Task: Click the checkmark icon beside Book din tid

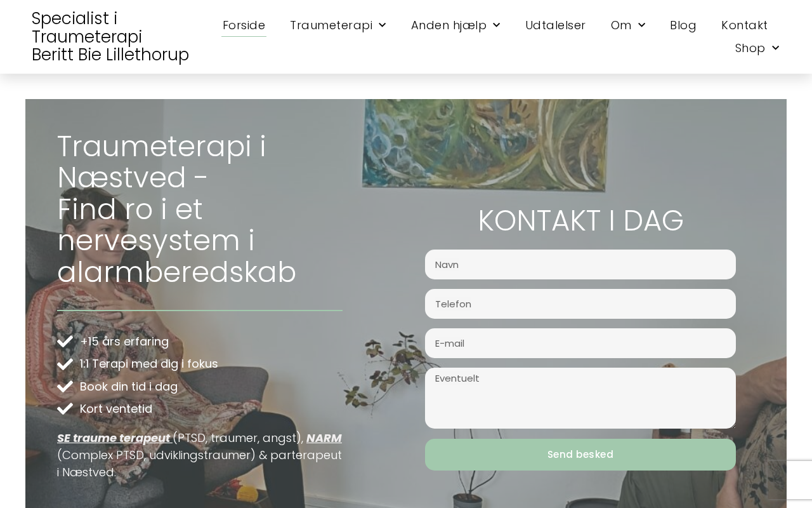Action: (65, 387)
